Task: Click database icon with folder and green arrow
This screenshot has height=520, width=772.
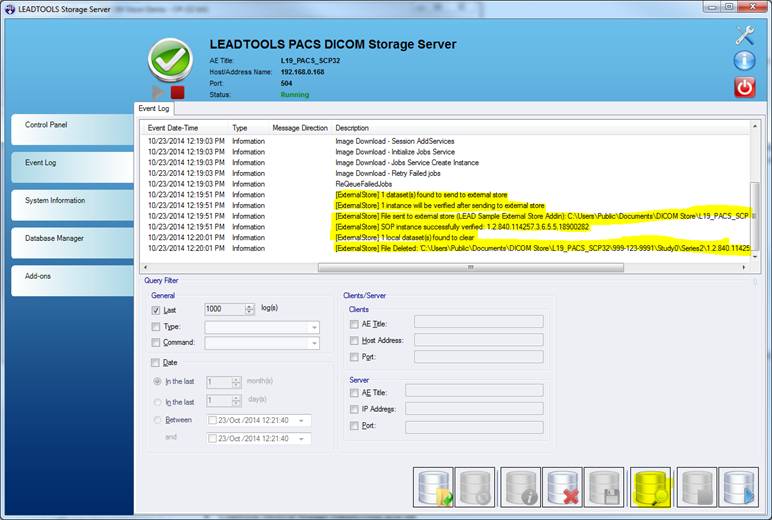Action: 433,488
